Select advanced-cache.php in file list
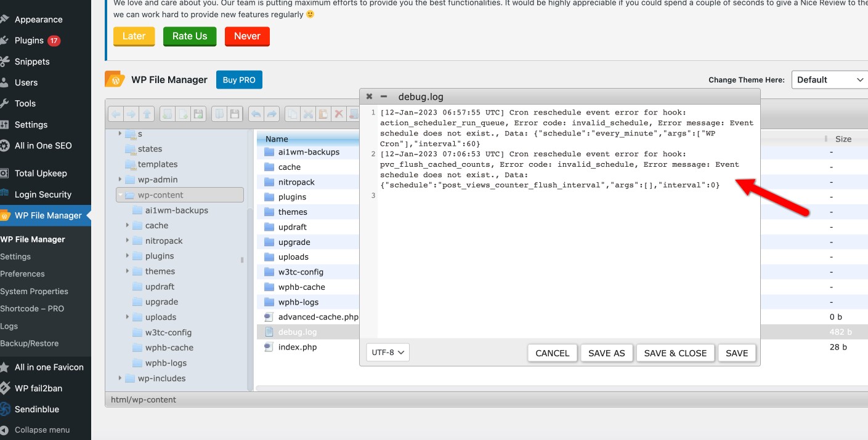The width and height of the screenshot is (868, 440). coord(318,317)
